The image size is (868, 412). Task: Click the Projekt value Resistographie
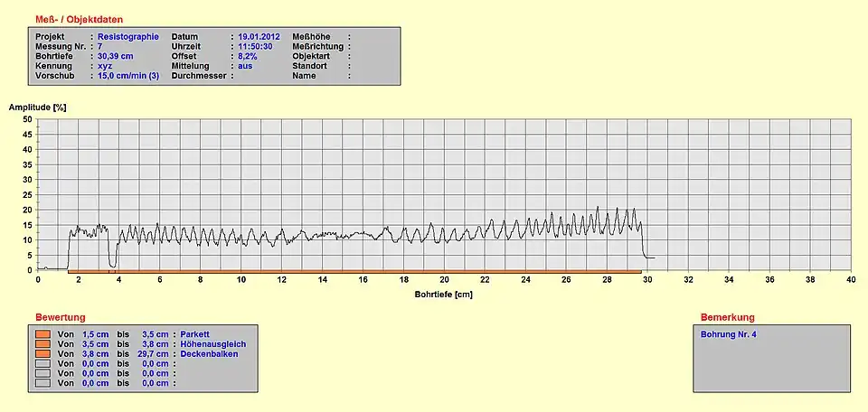[x=127, y=37]
